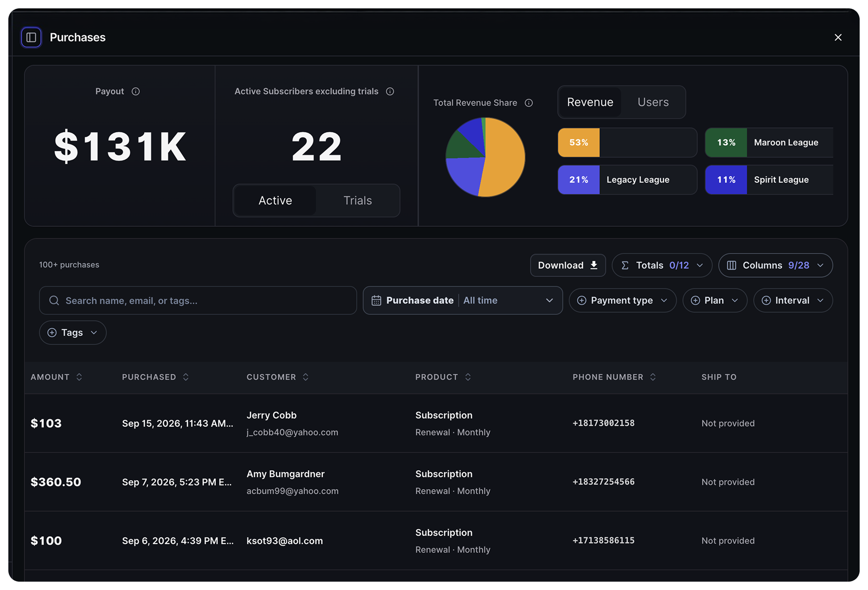This screenshot has width=868, height=590.
Task: Focus the search name, email, or tags field
Action: click(x=198, y=301)
